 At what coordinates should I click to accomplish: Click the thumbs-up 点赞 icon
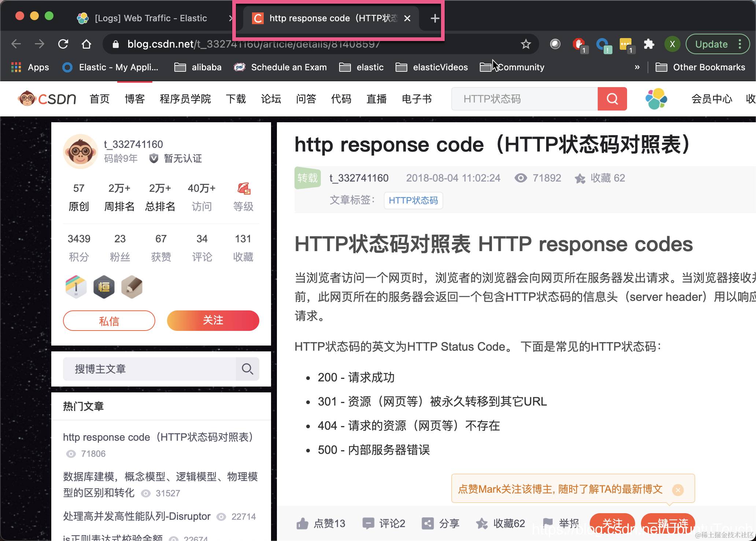click(303, 523)
